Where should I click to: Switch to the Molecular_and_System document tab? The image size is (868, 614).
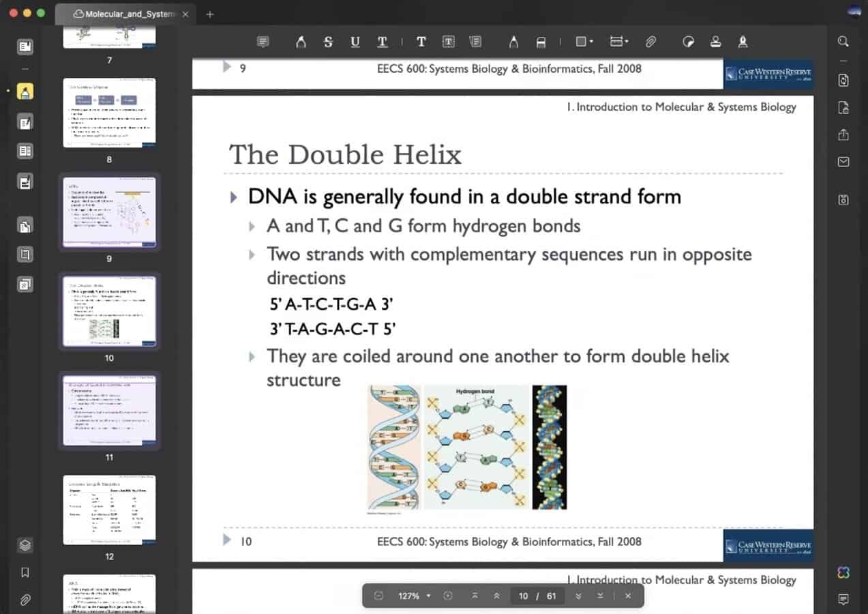tap(125, 14)
